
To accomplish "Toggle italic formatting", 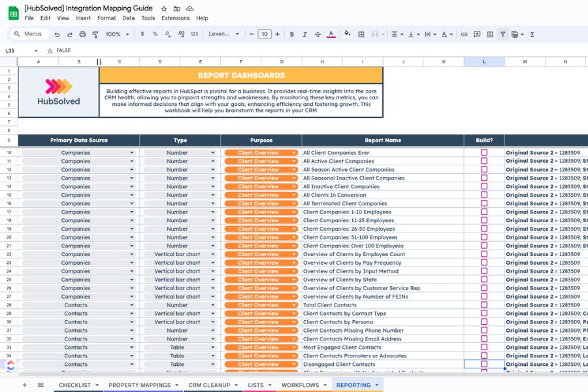I will (304, 34).
